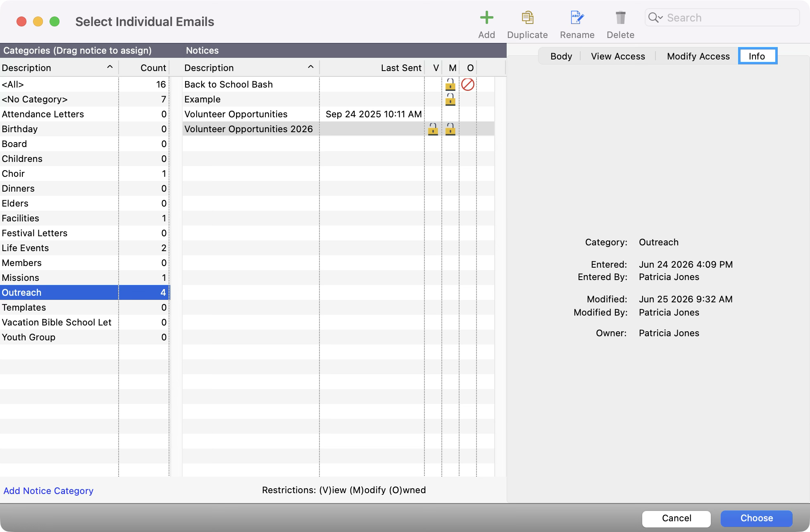
Task: Select the Facilities category
Action: [x=85, y=218]
